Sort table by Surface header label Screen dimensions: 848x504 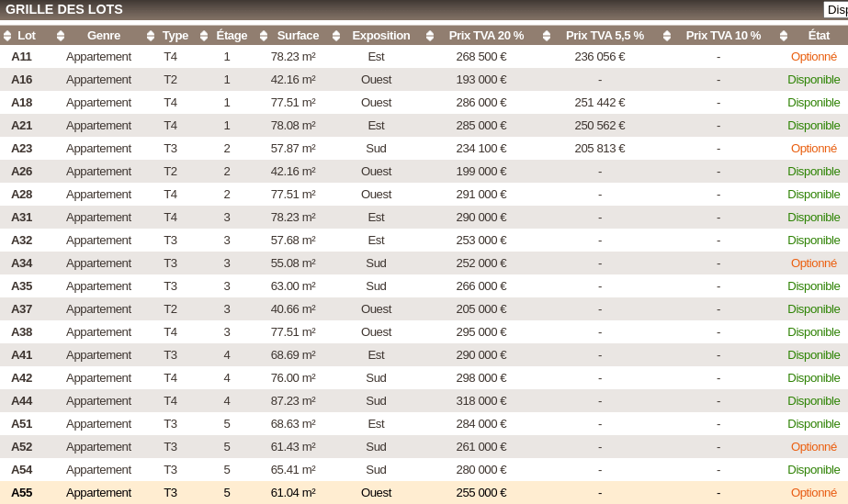pyautogui.click(x=298, y=36)
